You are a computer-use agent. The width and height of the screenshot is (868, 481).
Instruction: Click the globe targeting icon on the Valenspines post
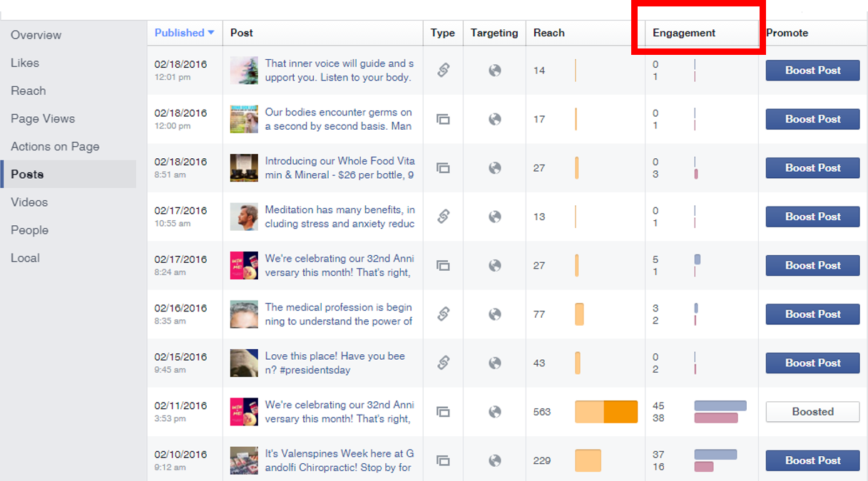pyautogui.click(x=494, y=460)
